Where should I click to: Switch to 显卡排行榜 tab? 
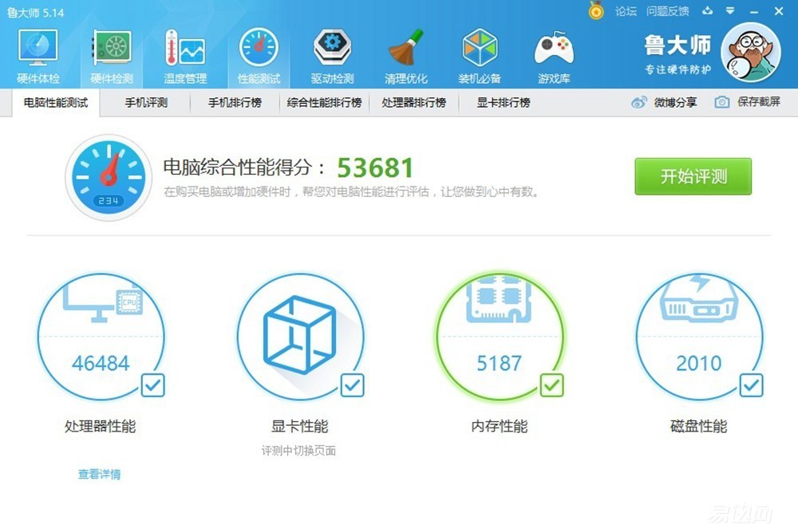[x=504, y=102]
